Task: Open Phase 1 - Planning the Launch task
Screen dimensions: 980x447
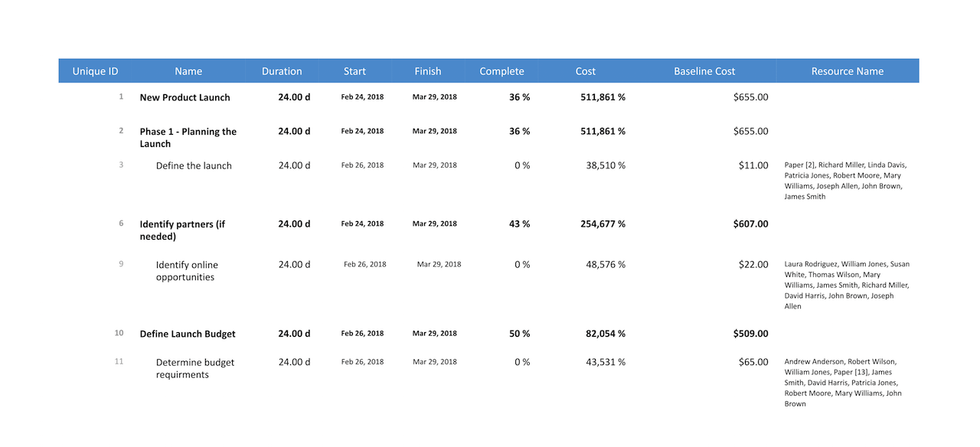Action: pos(188,137)
